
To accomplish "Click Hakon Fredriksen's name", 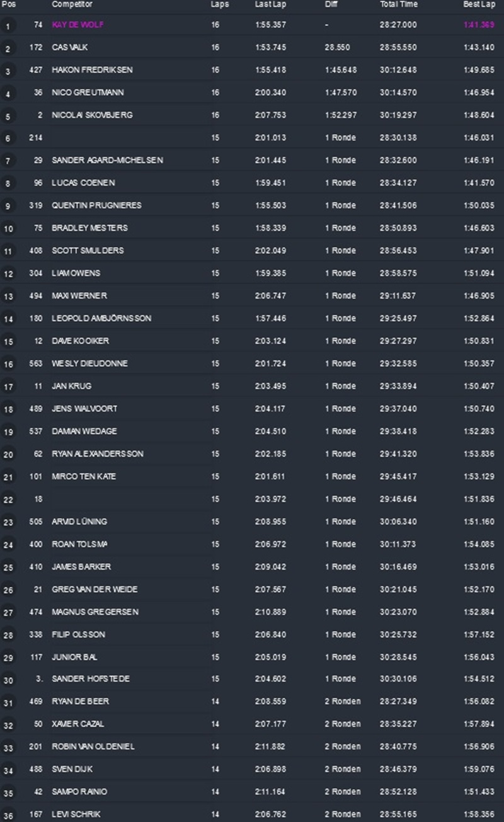I will pyautogui.click(x=92, y=70).
